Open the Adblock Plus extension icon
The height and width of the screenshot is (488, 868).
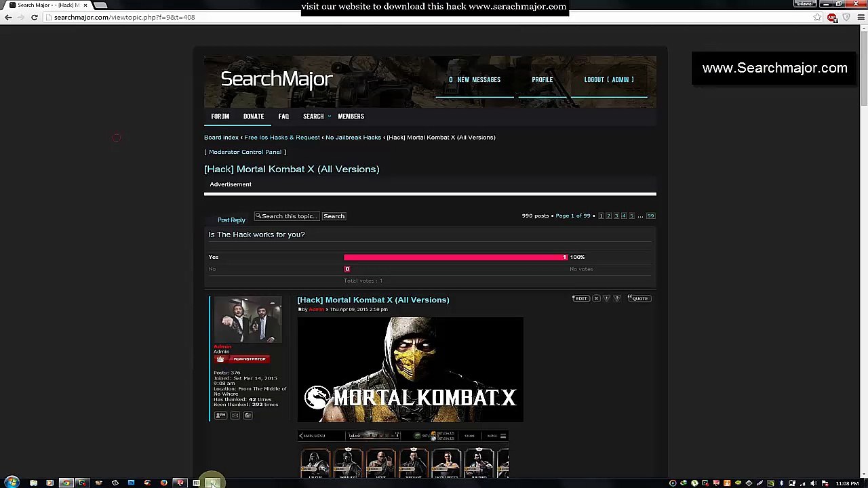click(x=832, y=17)
